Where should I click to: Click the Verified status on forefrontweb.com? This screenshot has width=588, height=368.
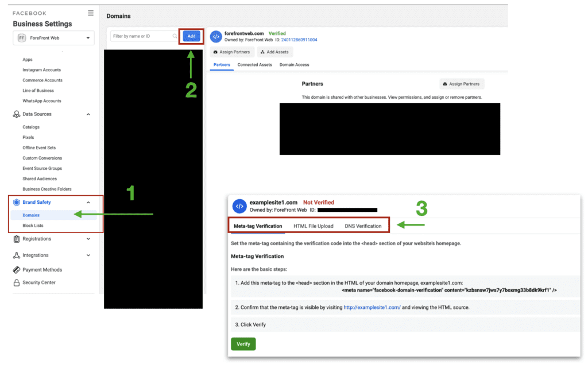pos(277,33)
